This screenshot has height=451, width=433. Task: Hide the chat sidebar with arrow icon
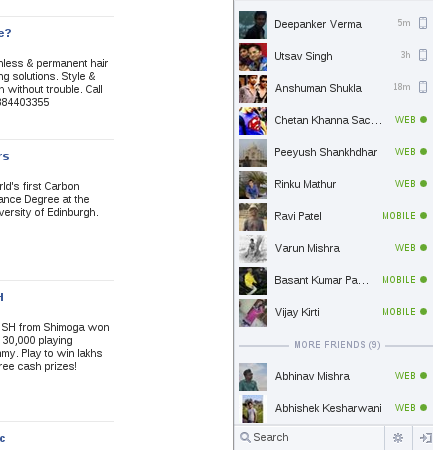tap(425, 437)
